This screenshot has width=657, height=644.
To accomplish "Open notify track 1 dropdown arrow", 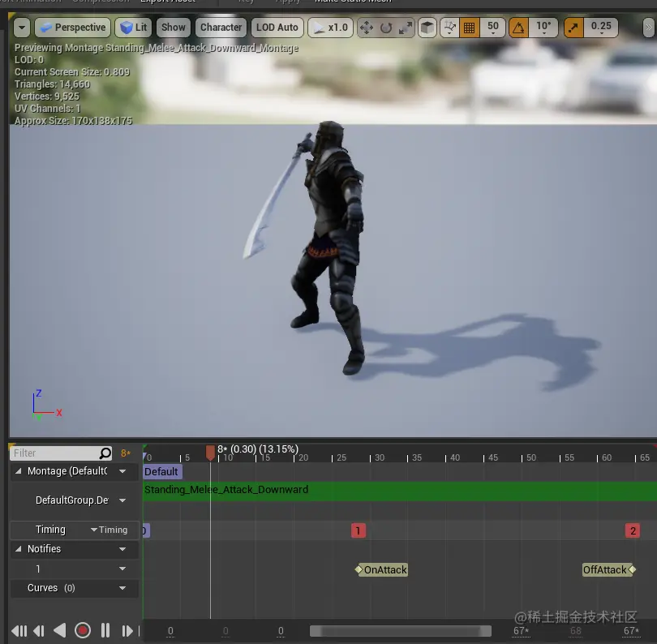I will 122,569.
